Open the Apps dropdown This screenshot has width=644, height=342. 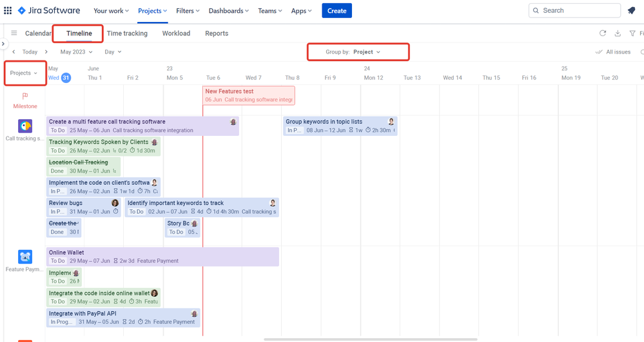pyautogui.click(x=301, y=11)
